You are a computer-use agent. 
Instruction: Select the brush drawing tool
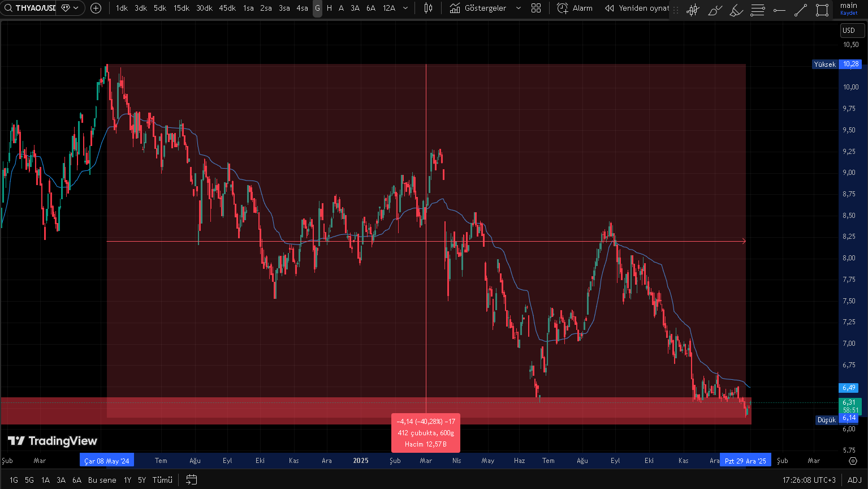click(715, 10)
